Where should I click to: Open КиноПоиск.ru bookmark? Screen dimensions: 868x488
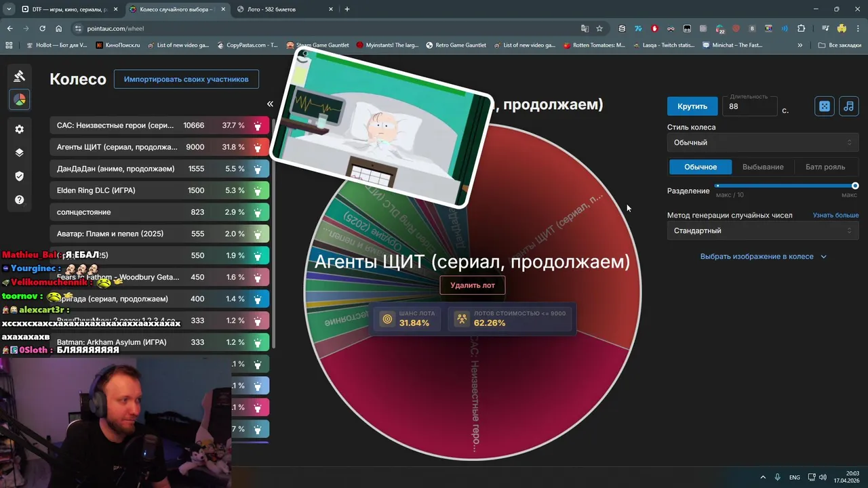coord(118,45)
